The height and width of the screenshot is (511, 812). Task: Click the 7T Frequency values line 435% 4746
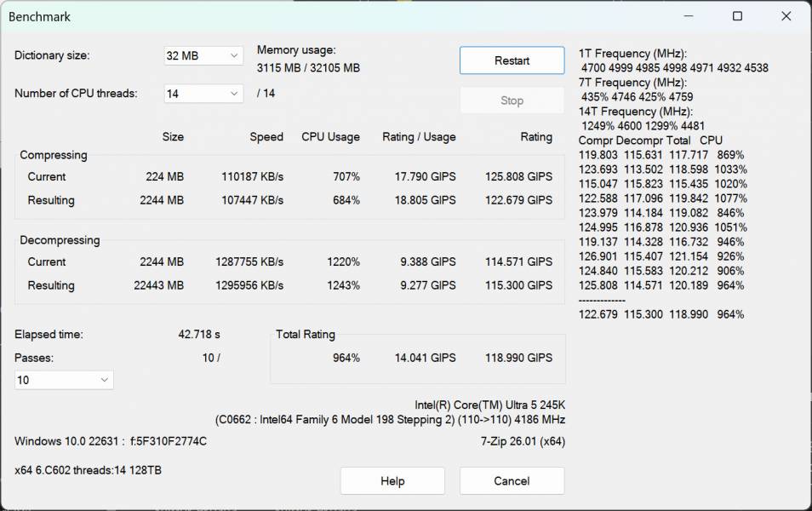637,97
